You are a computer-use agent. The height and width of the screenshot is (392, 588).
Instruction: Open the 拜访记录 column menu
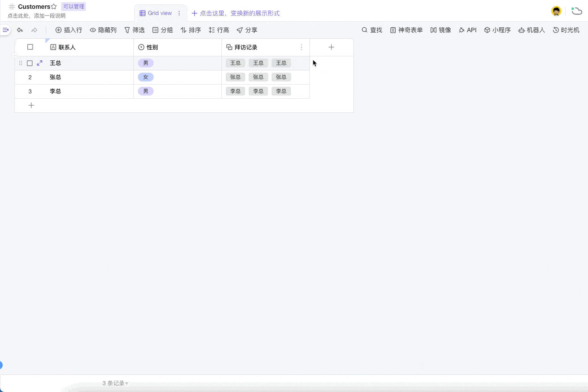301,47
